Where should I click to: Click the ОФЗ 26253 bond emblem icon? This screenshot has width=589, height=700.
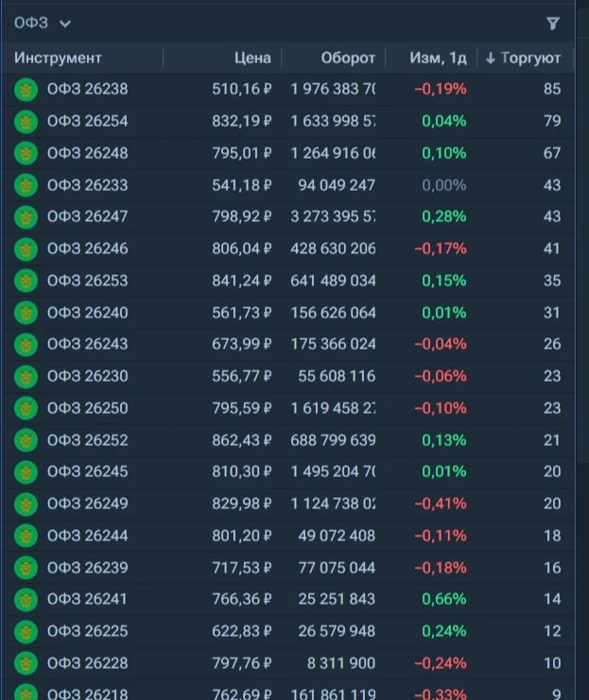(x=26, y=281)
